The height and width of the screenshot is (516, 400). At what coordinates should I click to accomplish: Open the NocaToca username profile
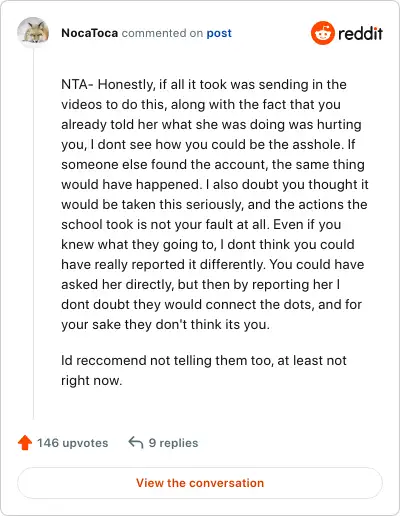pos(89,33)
